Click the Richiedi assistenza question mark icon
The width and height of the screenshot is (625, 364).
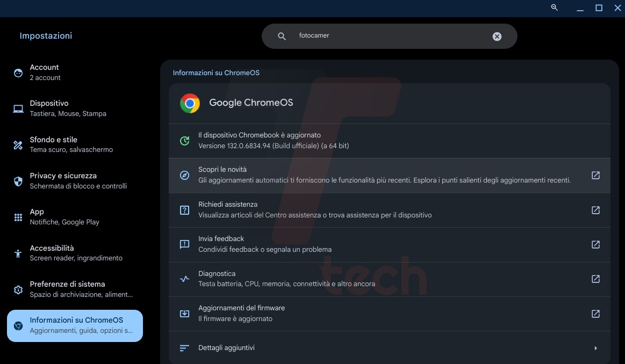(x=184, y=209)
